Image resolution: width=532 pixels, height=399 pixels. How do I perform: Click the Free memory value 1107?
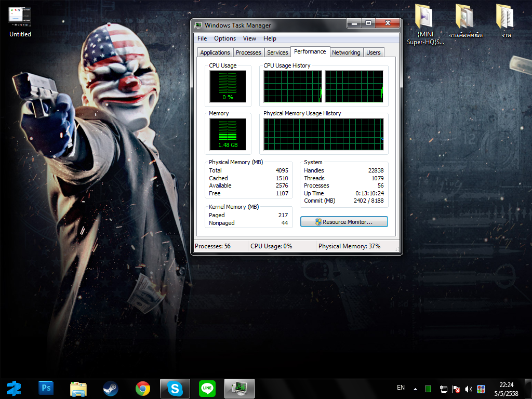tap(282, 193)
